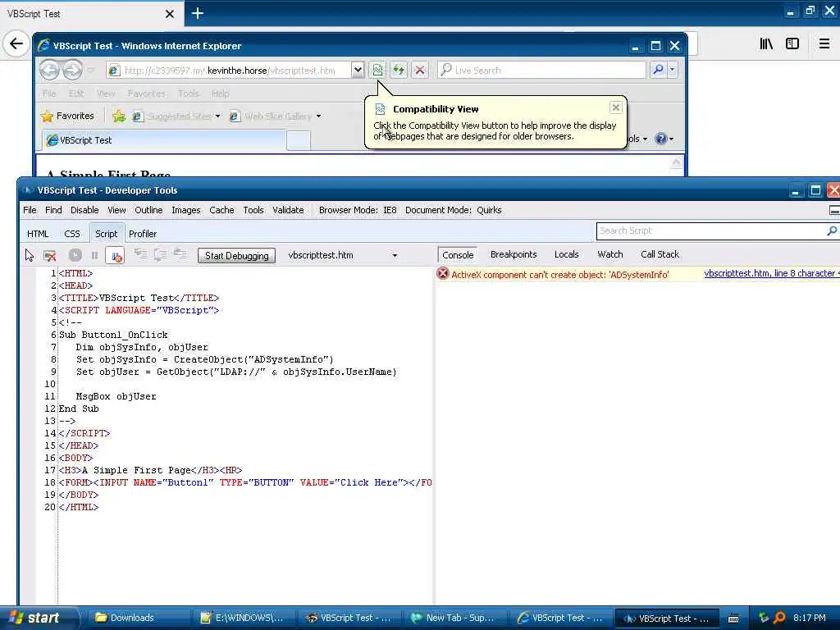
Task: Open the outer browser's Library icon
Action: (x=766, y=43)
